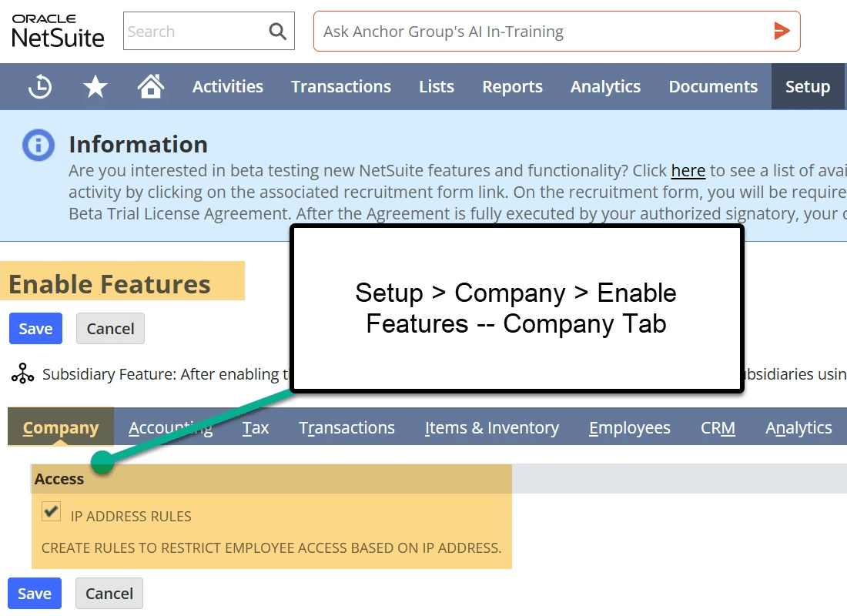Viewport: 847px width, 616px height.
Task: Open the Lists menu
Action: pyautogui.click(x=437, y=86)
